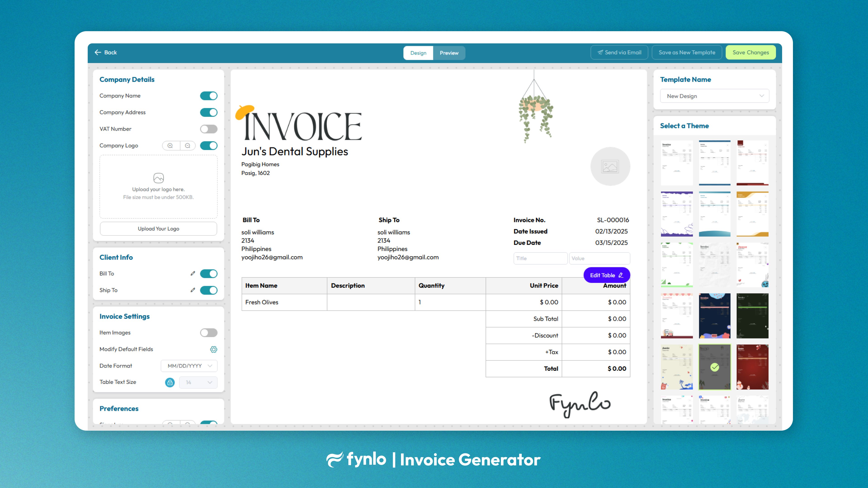Click the Back arrow icon
This screenshot has height=488, width=868.
click(x=98, y=52)
